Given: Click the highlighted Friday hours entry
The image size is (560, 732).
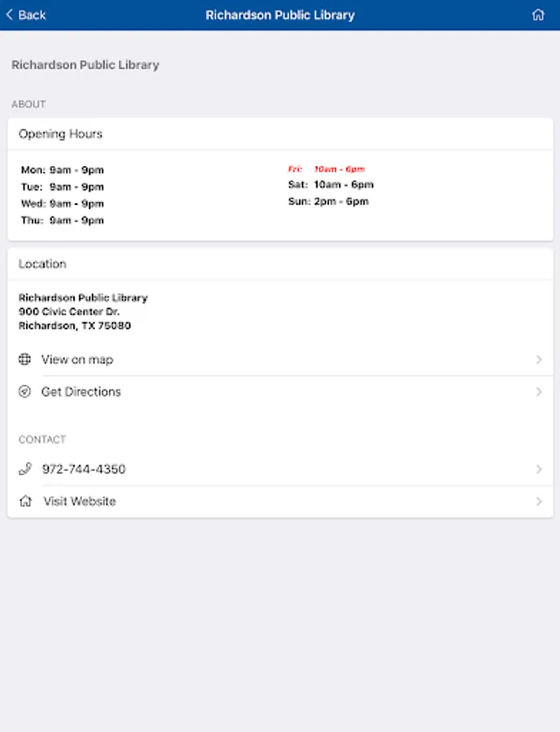Looking at the screenshot, I should pos(327,169).
